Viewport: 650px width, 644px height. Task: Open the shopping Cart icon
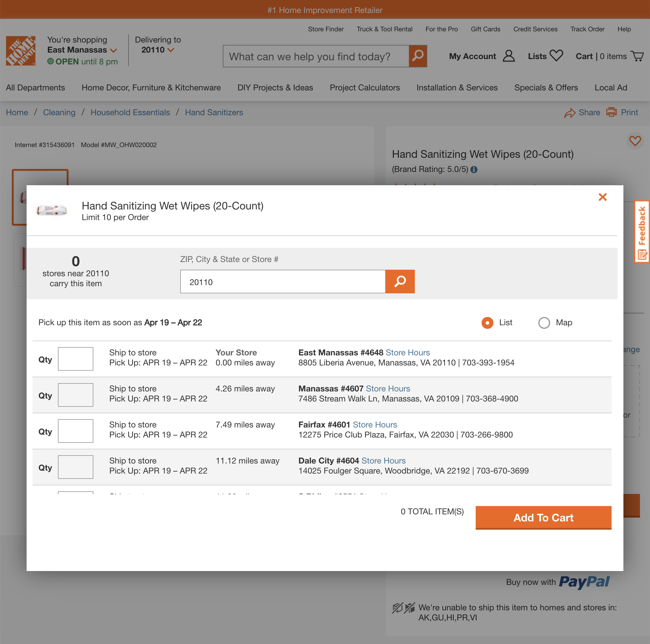(x=638, y=56)
